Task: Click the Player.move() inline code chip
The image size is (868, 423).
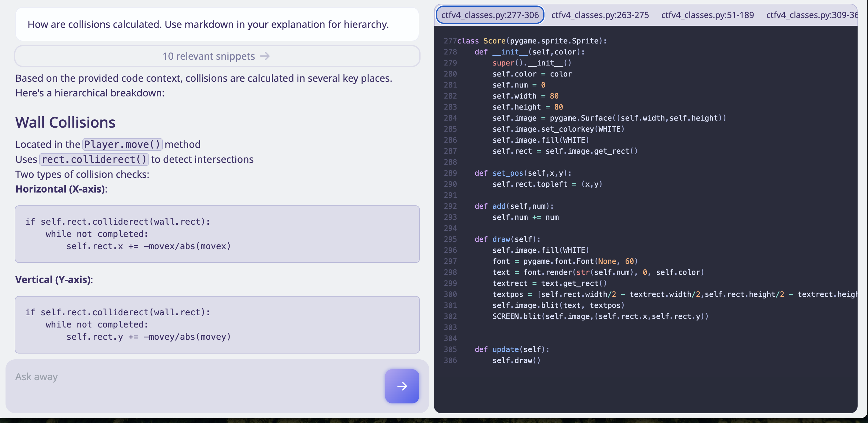Action: [122, 144]
